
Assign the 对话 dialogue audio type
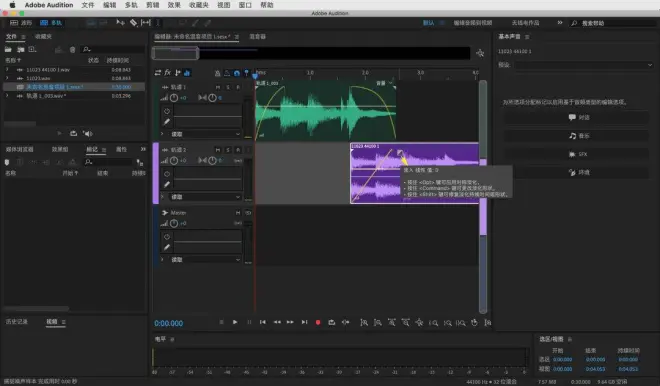[x=577, y=117]
